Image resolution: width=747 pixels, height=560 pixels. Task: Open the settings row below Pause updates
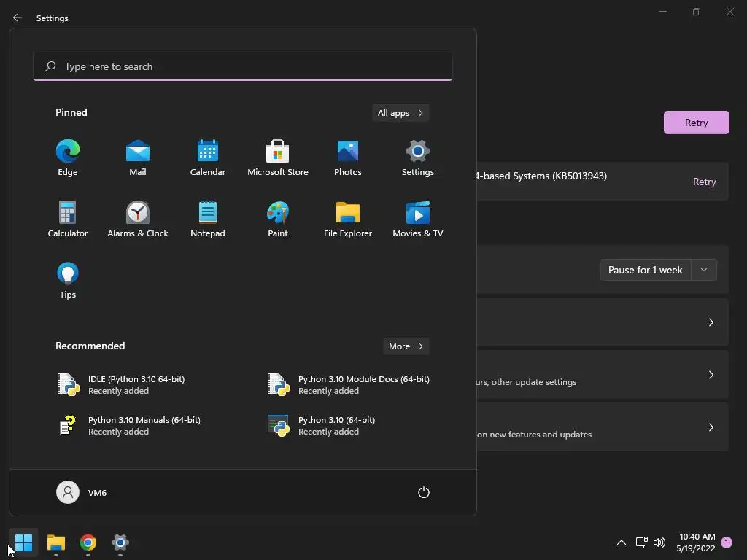click(602, 322)
